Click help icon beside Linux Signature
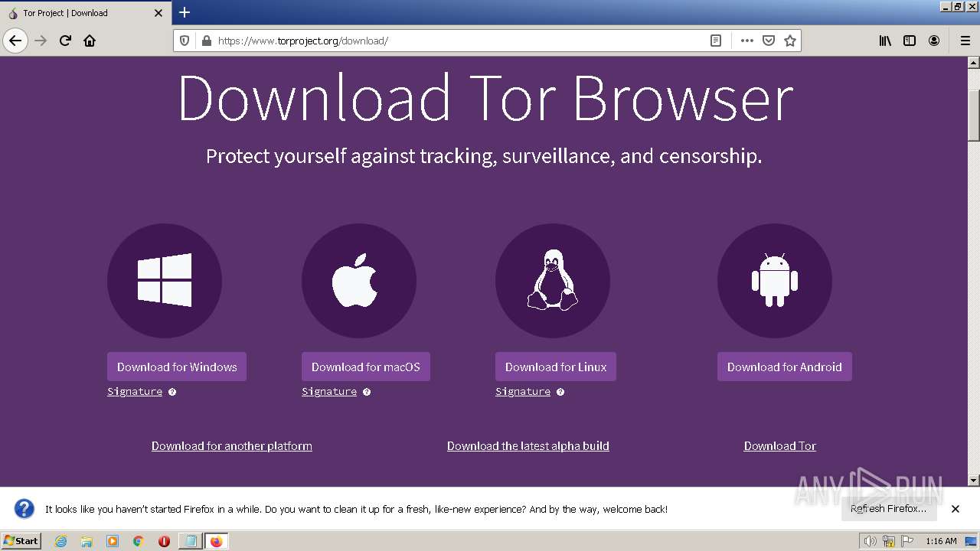 560,392
